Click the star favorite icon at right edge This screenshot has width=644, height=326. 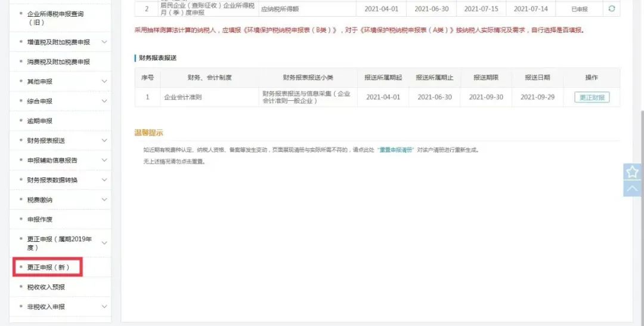pos(633,172)
